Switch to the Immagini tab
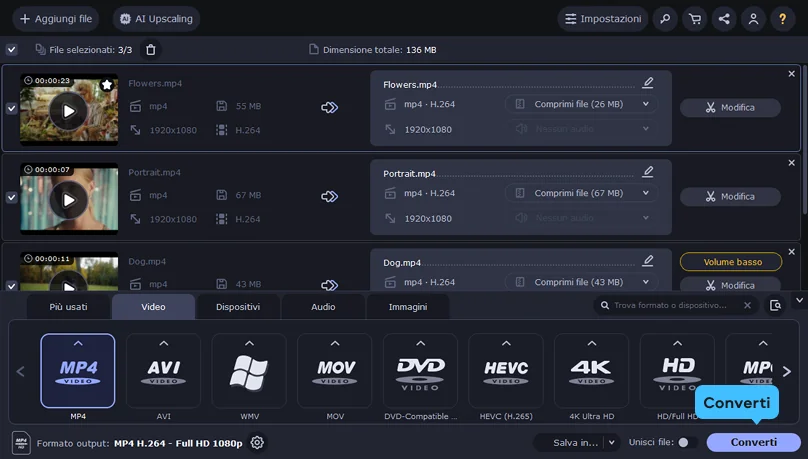This screenshot has height=459, width=808. tap(408, 307)
